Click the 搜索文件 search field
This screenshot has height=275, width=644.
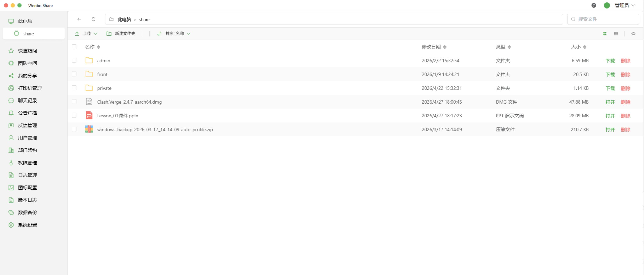pos(603,19)
